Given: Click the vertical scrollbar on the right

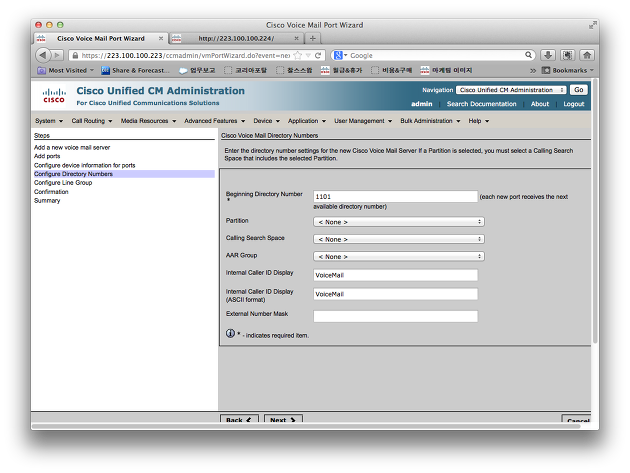Looking at the screenshot, I should [x=595, y=211].
